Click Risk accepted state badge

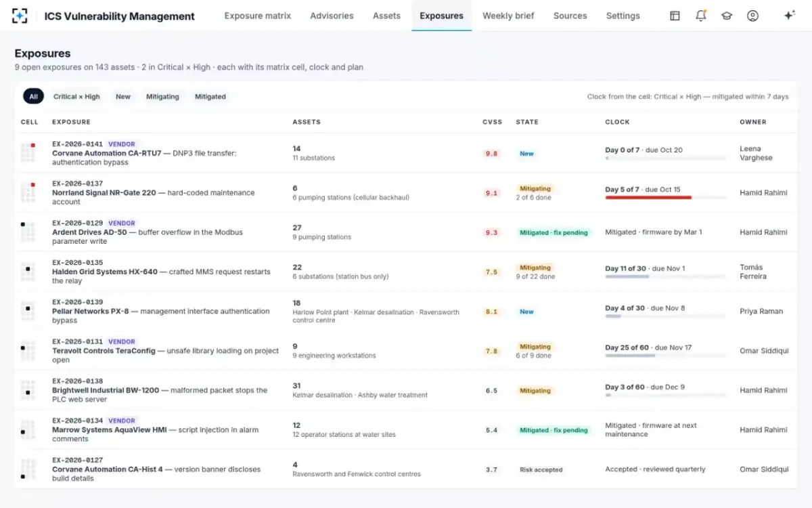point(541,469)
